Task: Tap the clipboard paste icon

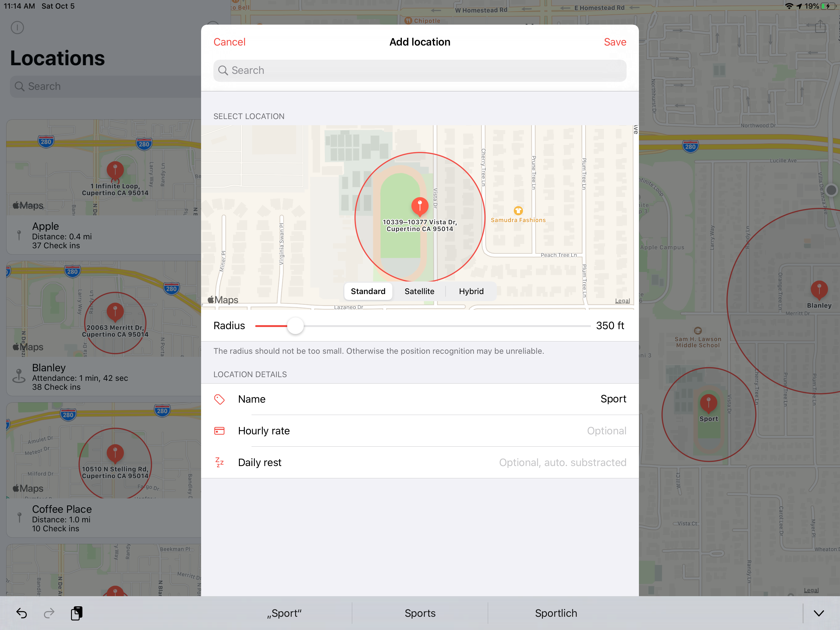Action: coord(77,613)
